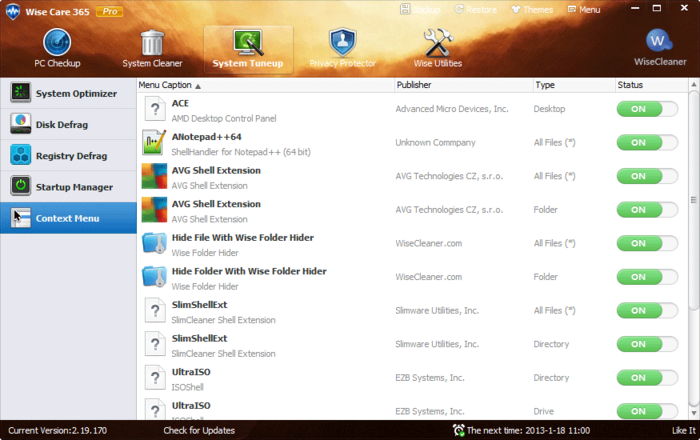Open Wise Utilities tools icon
Screen dimensions: 700x440
438,42
